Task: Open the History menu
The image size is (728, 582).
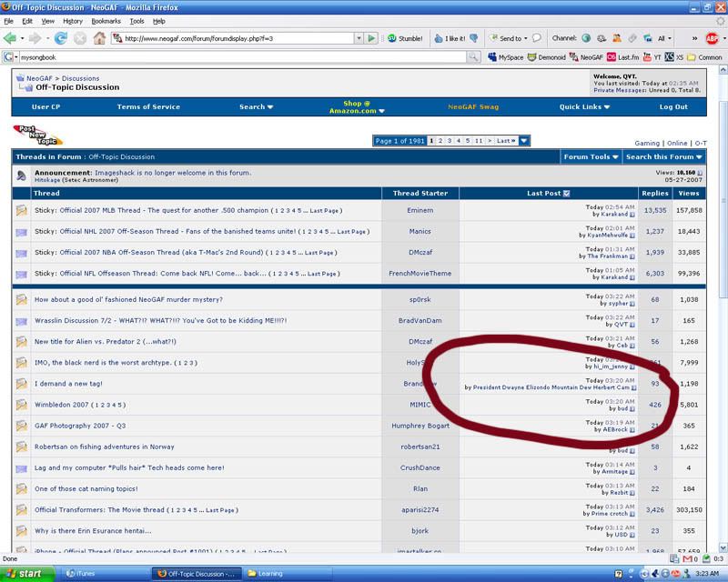Action: pos(73,21)
